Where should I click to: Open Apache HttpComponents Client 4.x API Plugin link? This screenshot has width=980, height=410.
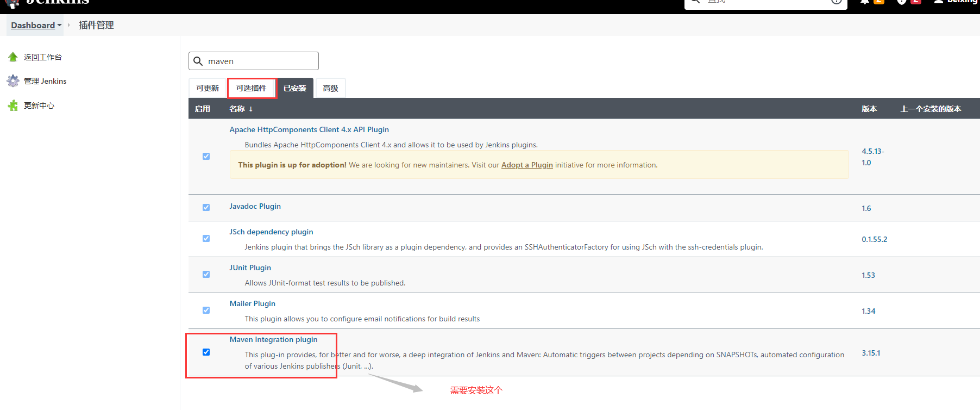coord(309,129)
